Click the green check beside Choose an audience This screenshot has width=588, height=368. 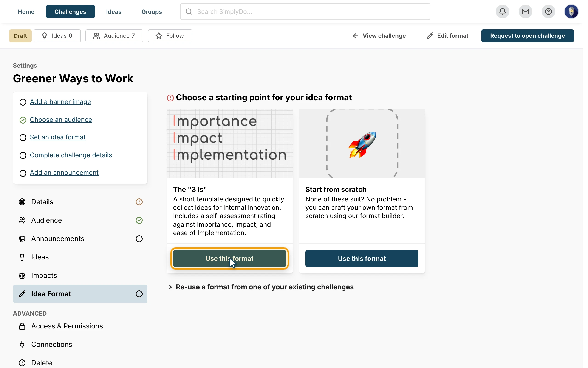click(23, 120)
